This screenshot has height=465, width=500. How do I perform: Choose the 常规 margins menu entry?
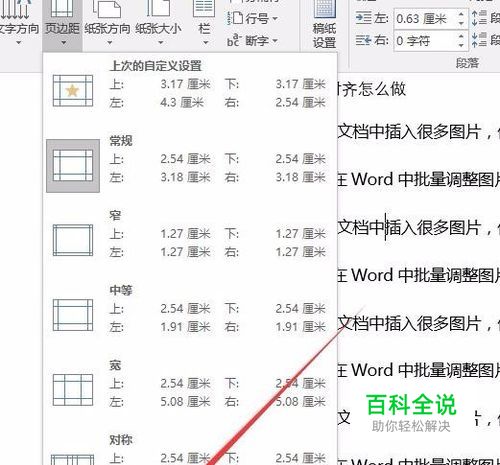click(190, 166)
